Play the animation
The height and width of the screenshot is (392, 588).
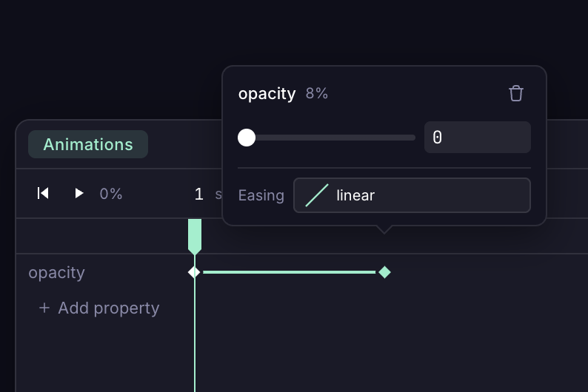coord(79,194)
